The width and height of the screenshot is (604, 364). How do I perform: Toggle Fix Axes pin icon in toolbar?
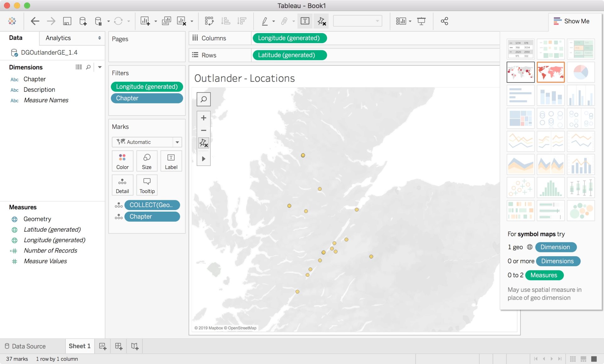tap(322, 21)
